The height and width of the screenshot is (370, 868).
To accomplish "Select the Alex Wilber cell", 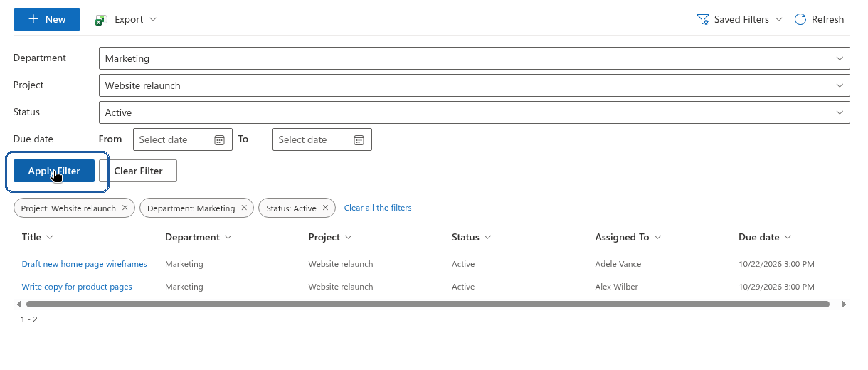I will tap(616, 287).
